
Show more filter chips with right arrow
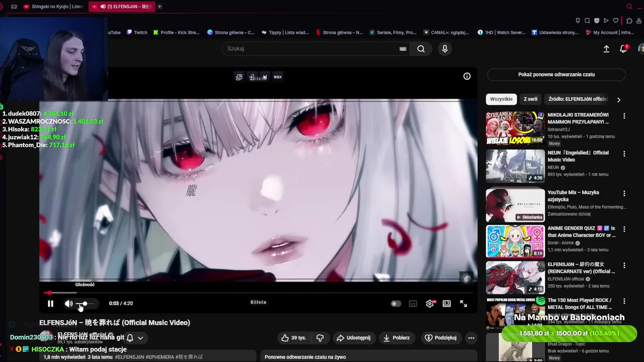click(x=618, y=100)
